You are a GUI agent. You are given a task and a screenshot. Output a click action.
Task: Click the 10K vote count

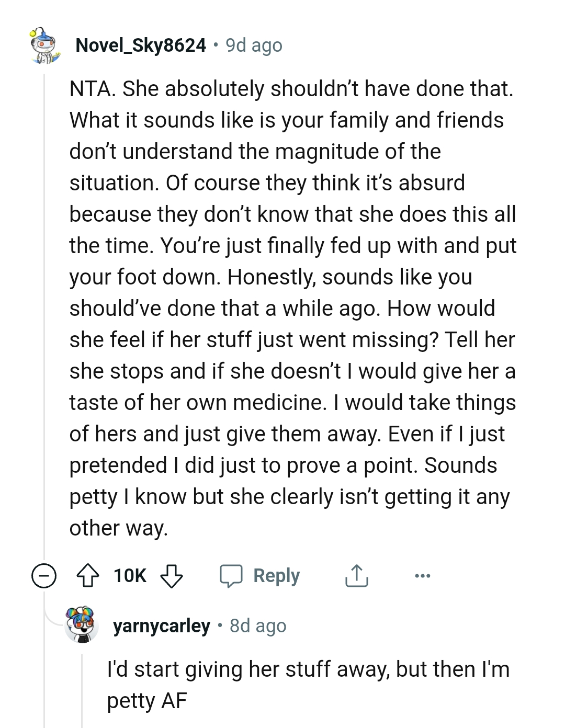tap(129, 575)
